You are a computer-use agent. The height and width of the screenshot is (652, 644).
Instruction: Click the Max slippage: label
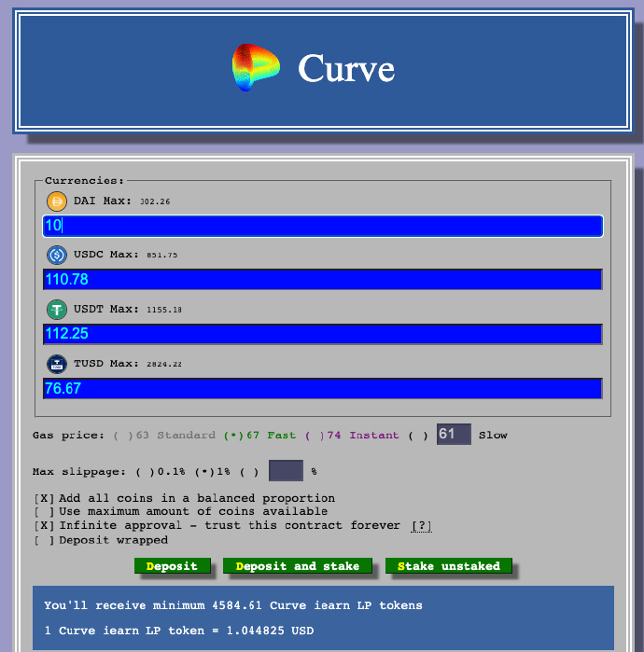click(79, 472)
